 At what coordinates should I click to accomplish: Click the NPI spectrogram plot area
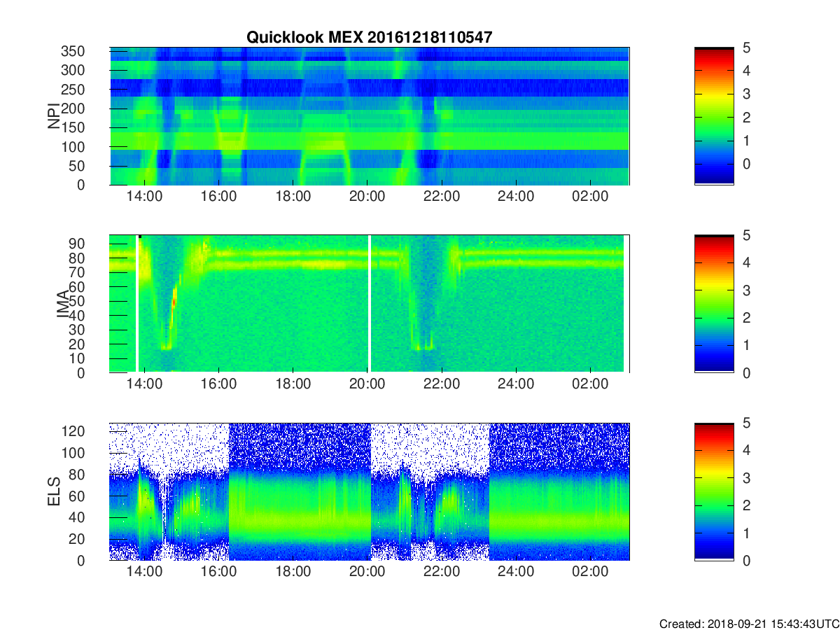click(370, 116)
